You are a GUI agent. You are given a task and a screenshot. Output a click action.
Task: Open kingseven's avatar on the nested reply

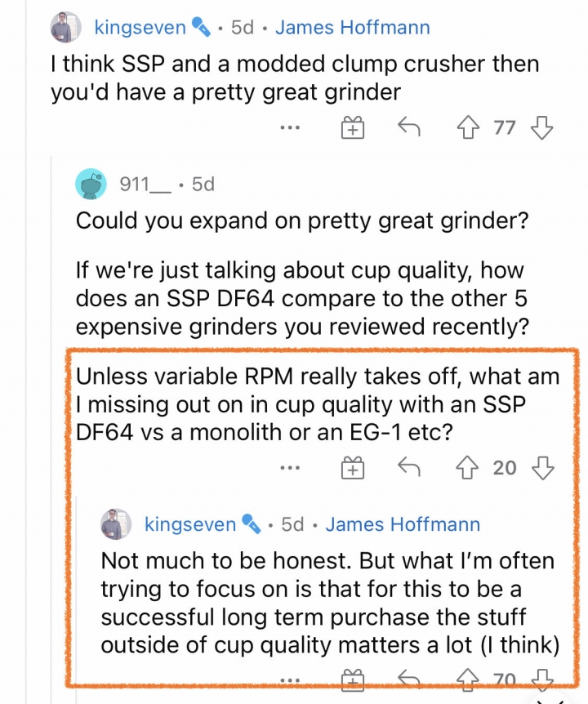116,524
